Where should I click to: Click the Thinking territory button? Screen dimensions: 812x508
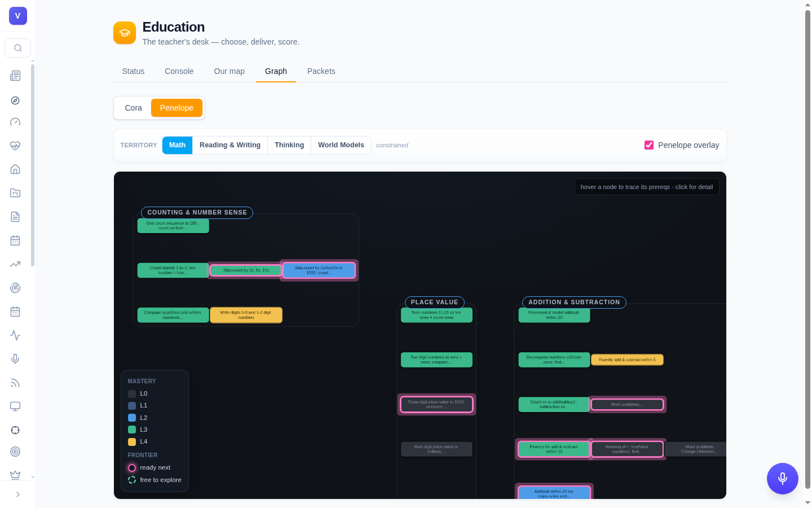click(x=289, y=145)
